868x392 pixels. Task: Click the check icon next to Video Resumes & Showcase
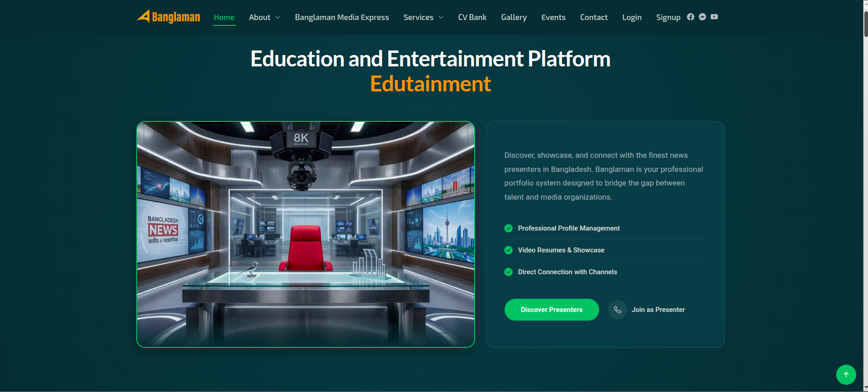click(x=508, y=250)
